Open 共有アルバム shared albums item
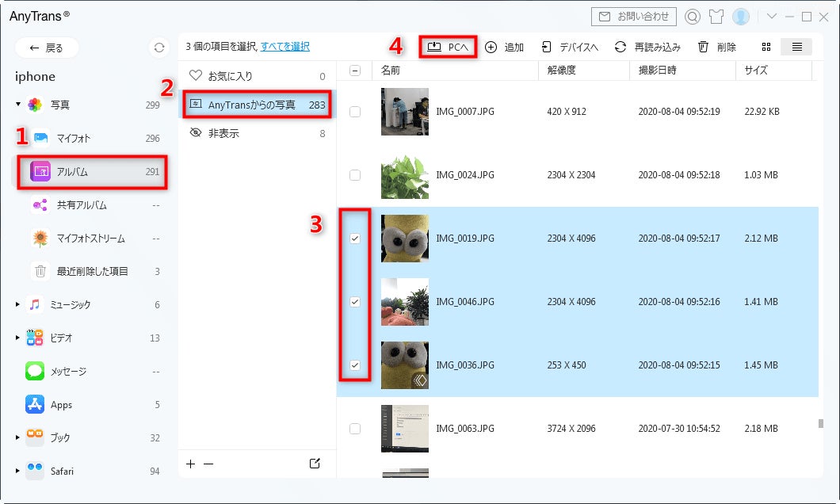The height and width of the screenshot is (504, 840). point(89,205)
